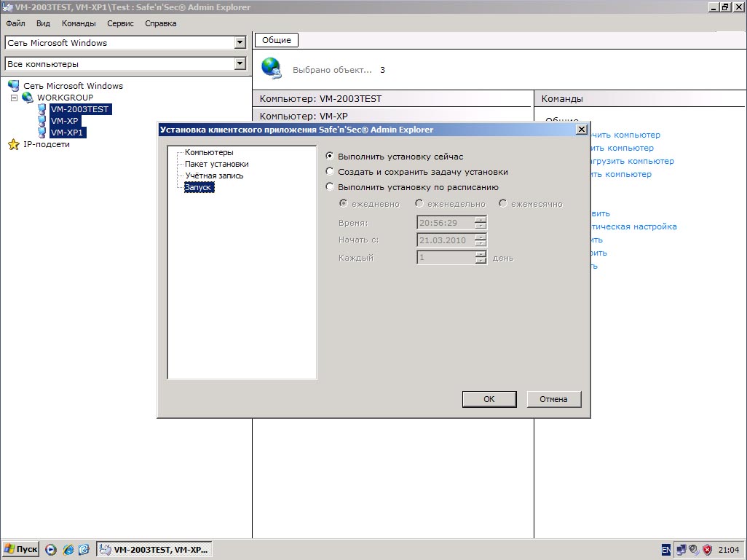The height and width of the screenshot is (560, 747).
Task: Select VM-XP in the network tree
Action: point(64,121)
